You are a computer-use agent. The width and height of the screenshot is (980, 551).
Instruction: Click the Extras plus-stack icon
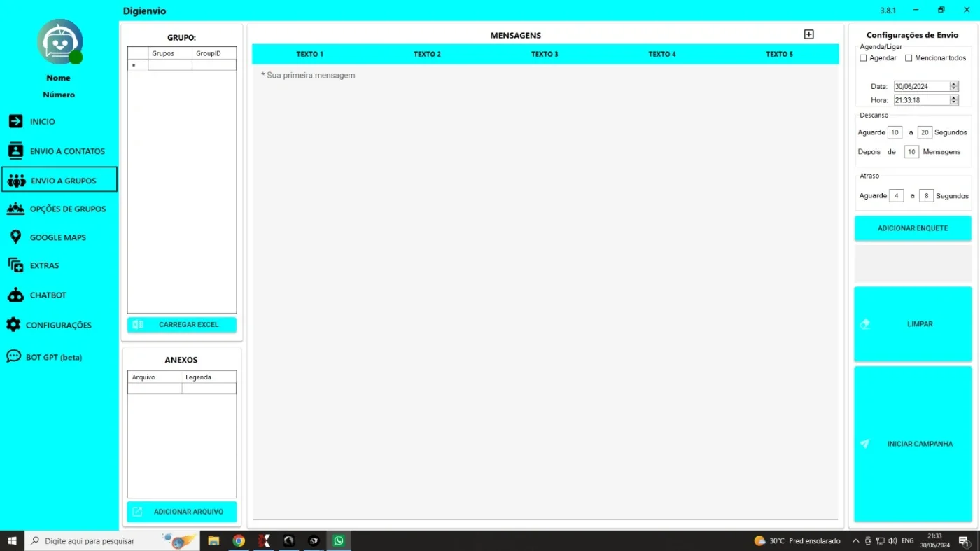tap(15, 265)
